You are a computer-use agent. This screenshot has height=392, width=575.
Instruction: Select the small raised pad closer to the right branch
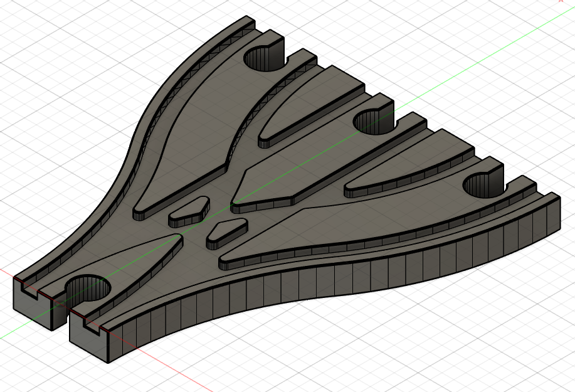coord(227,234)
